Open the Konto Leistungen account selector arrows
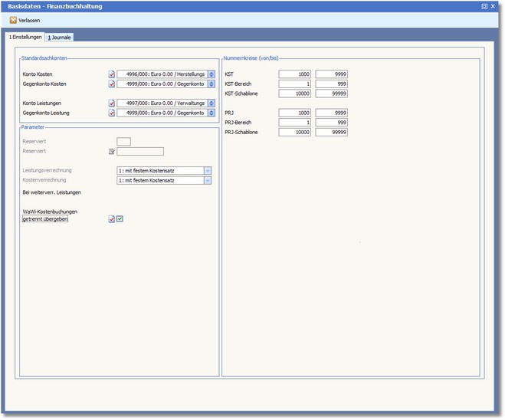Screen dimensions: 505x420 coord(211,103)
